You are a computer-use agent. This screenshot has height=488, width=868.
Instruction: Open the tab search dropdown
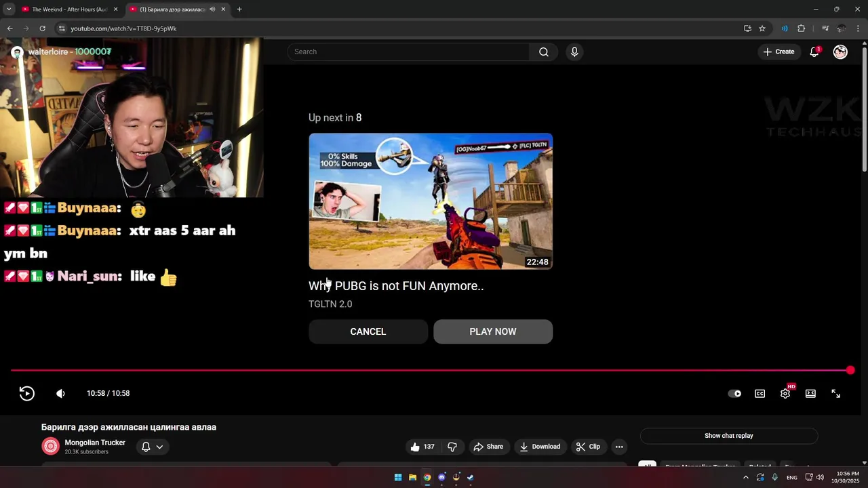click(9, 9)
